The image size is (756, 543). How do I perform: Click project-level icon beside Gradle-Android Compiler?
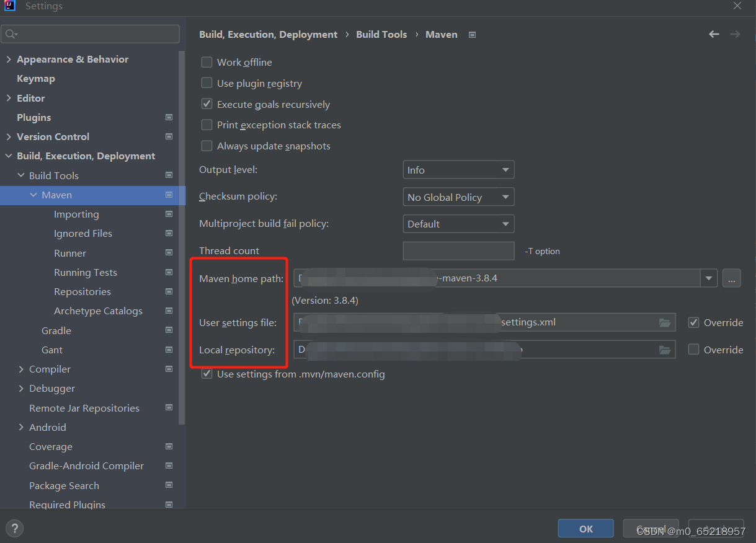tap(169, 466)
